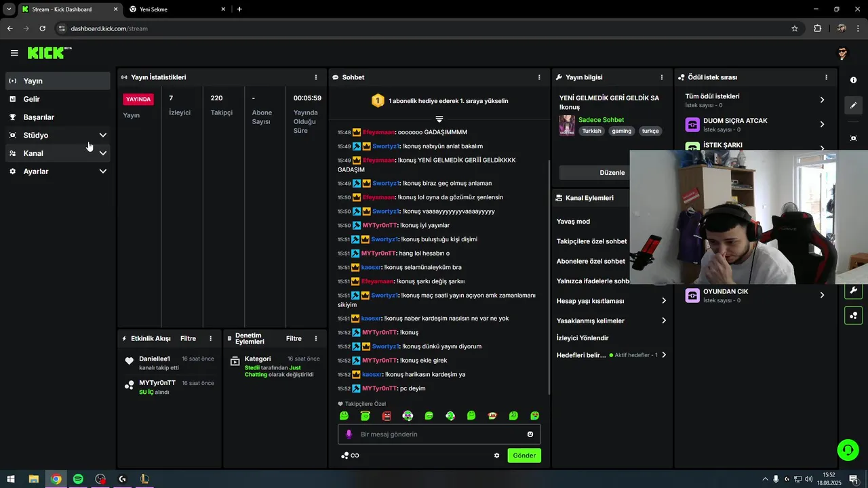Click Danielleee1 in activity feed
The image size is (868, 488).
click(155, 359)
